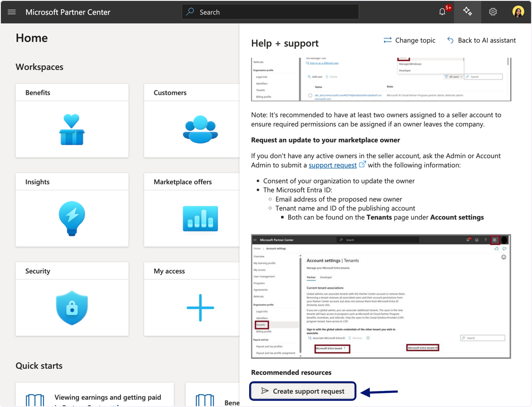Open the settings gear icon
The image size is (532, 407).
point(493,12)
